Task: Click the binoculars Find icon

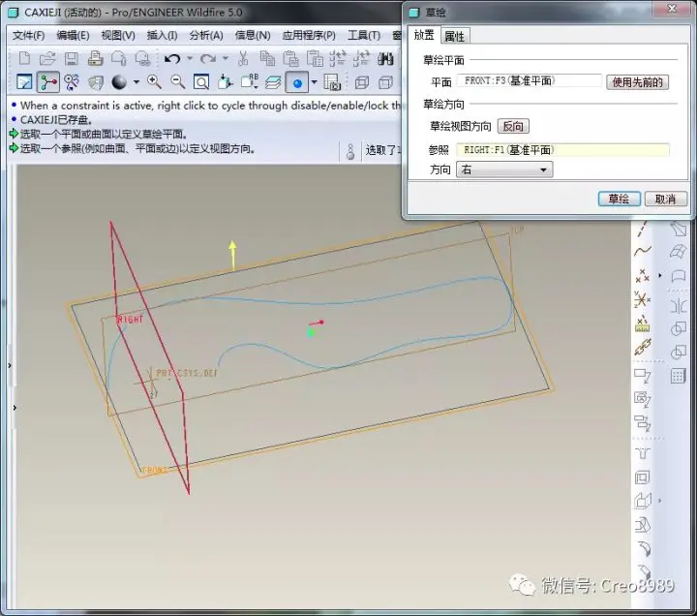Action: pos(385,59)
